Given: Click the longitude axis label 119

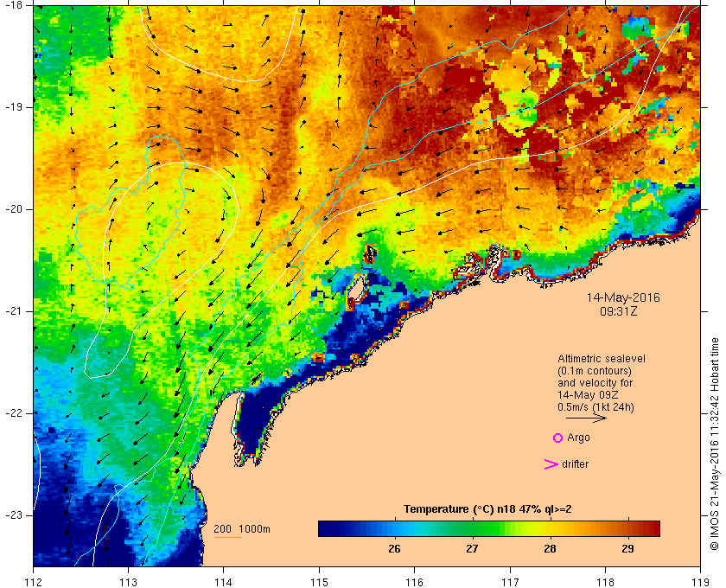Looking at the screenshot, I should (x=701, y=582).
